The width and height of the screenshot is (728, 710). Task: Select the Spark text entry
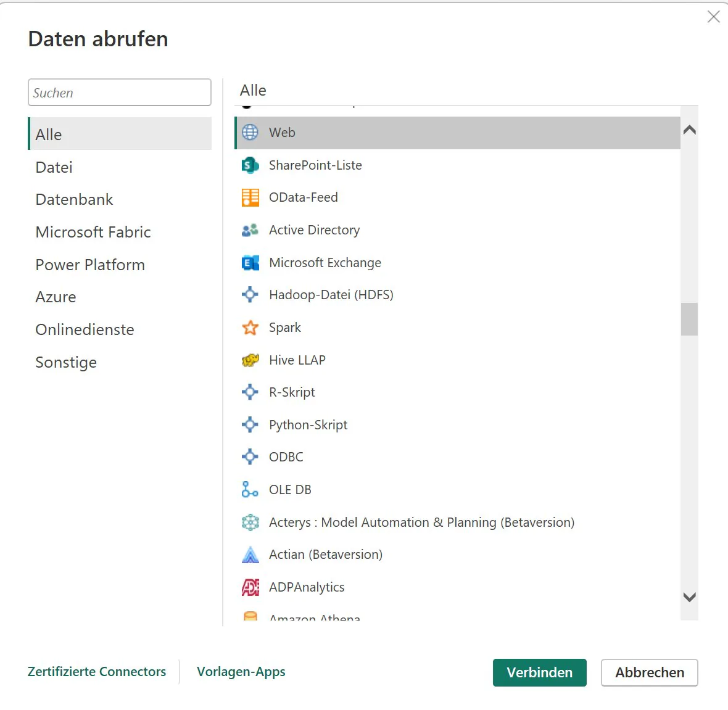(284, 328)
